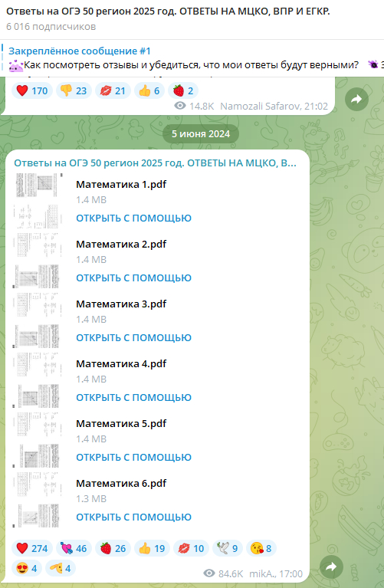Click the 84.6K views counter

point(223,573)
